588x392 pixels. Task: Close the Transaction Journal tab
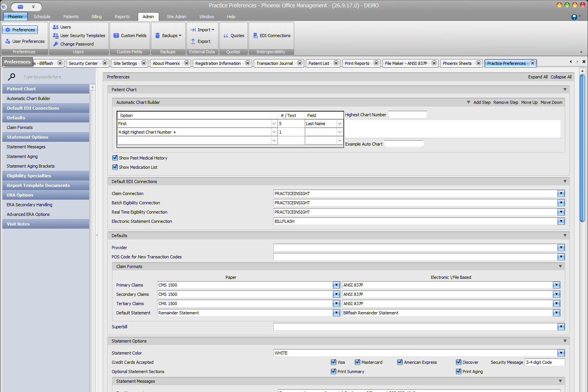[x=300, y=63]
